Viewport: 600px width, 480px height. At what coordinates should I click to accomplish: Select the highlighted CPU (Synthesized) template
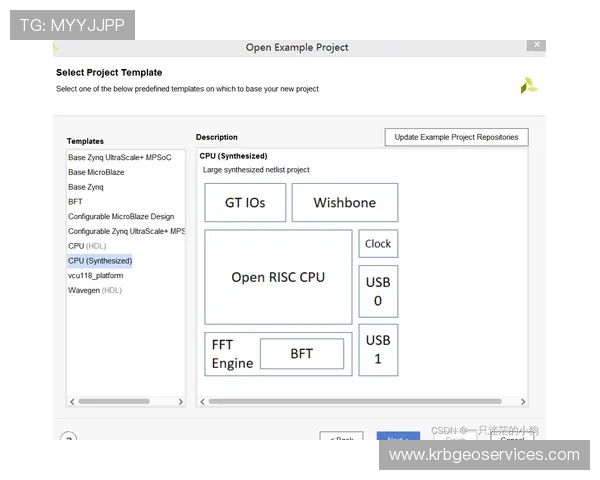(99, 260)
